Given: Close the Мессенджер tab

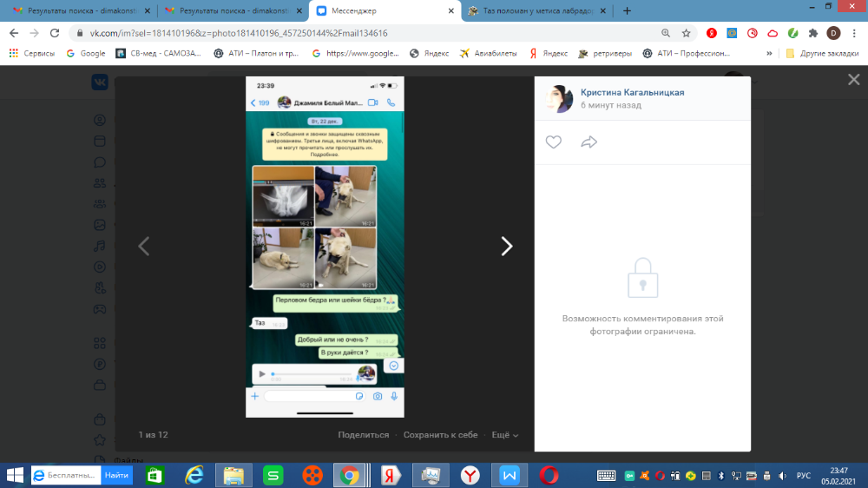Looking at the screenshot, I should pos(450,10).
